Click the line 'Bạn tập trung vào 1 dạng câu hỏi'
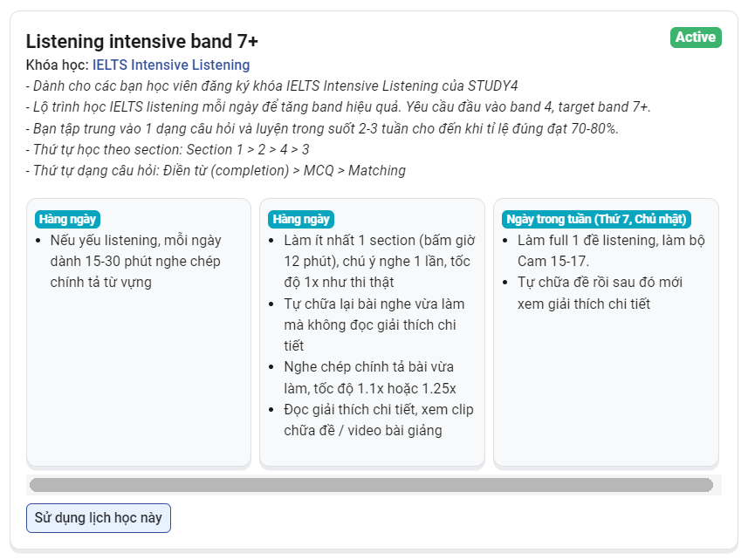Viewport: 748px width, 560px height. pyautogui.click(x=322, y=128)
